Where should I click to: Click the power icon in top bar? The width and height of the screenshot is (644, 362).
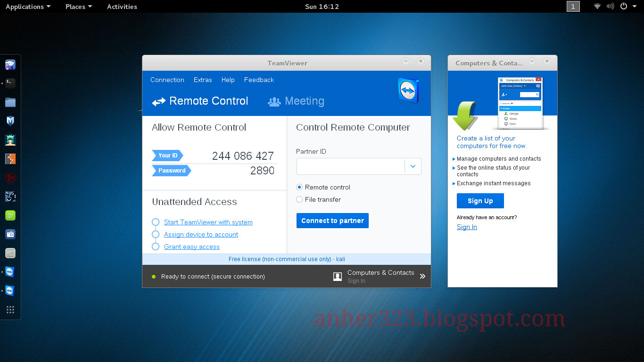(624, 7)
